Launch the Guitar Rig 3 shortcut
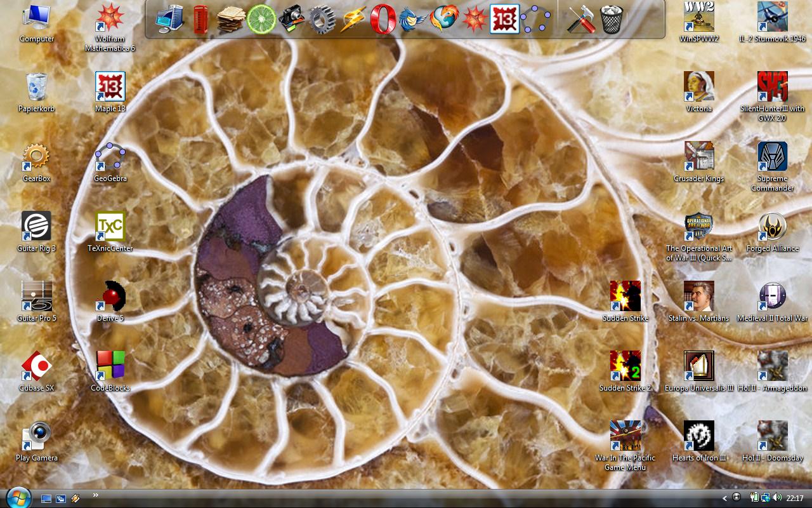 click(x=37, y=232)
